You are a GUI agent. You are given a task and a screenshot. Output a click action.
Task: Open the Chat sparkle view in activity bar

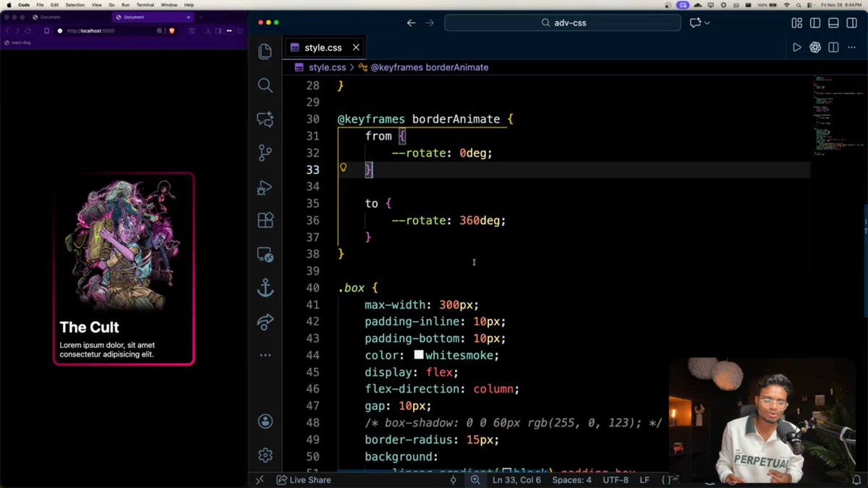coord(265,119)
